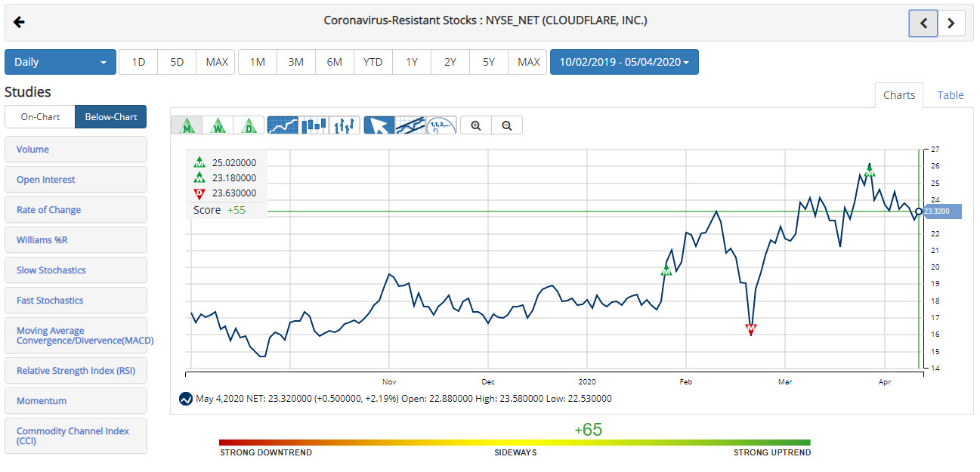
Task: Select the line chart type
Action: [x=283, y=125]
